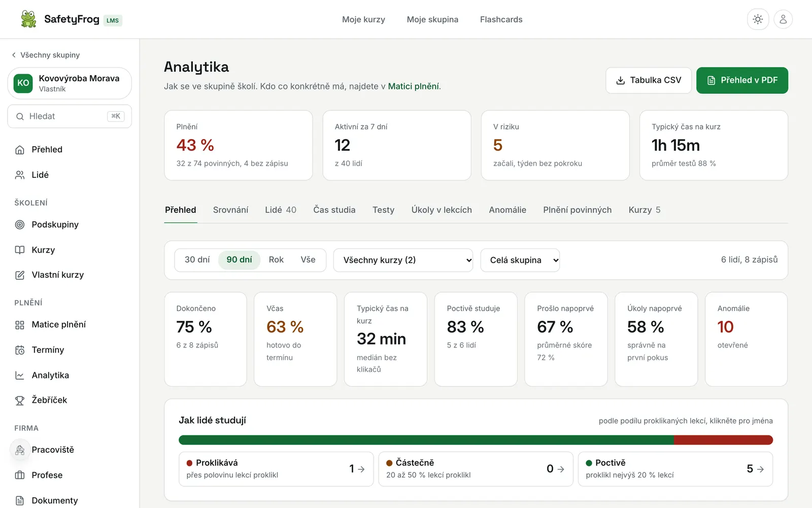Generate Přehled v PDF report
Image resolution: width=812 pixels, height=508 pixels.
pyautogui.click(x=742, y=80)
